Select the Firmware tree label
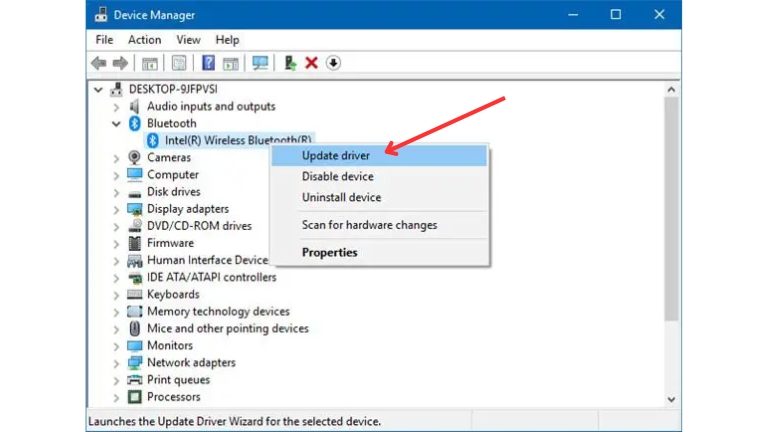Screen dimensions: 768x432 coord(170,243)
